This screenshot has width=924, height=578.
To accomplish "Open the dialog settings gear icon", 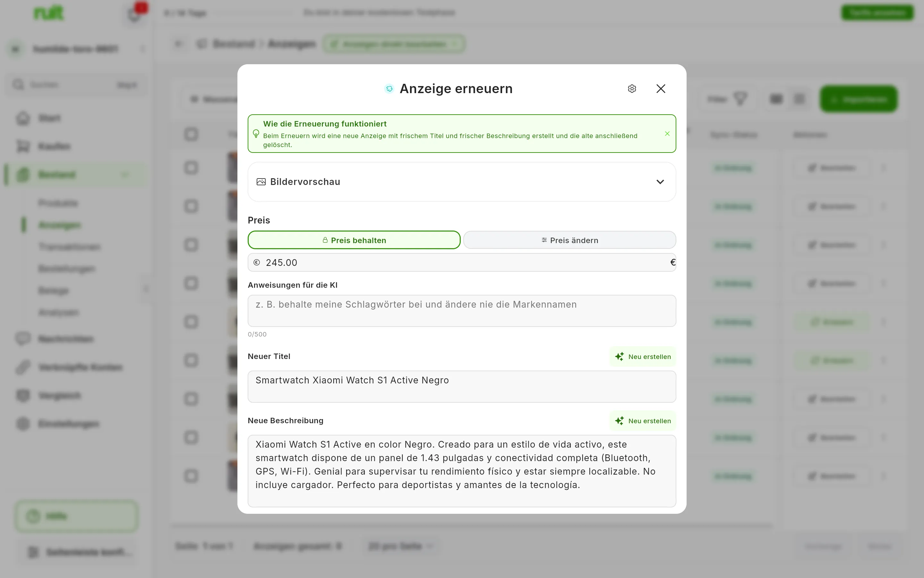I will (x=632, y=89).
